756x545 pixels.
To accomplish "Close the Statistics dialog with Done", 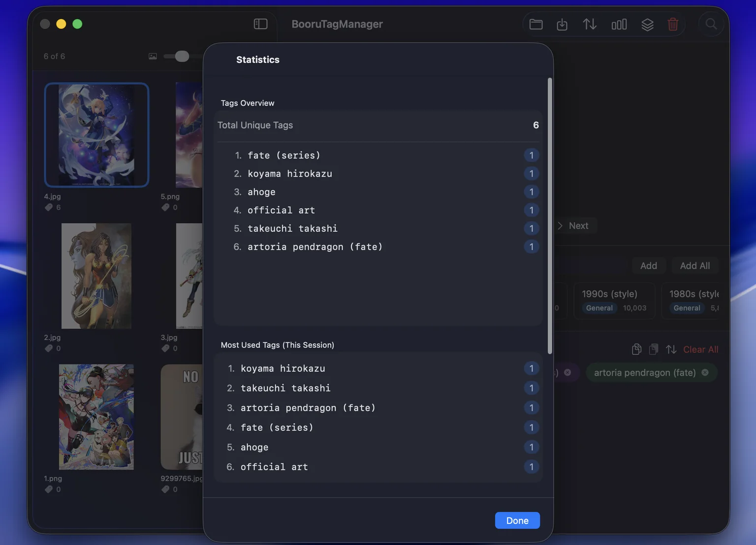I will [x=517, y=520].
